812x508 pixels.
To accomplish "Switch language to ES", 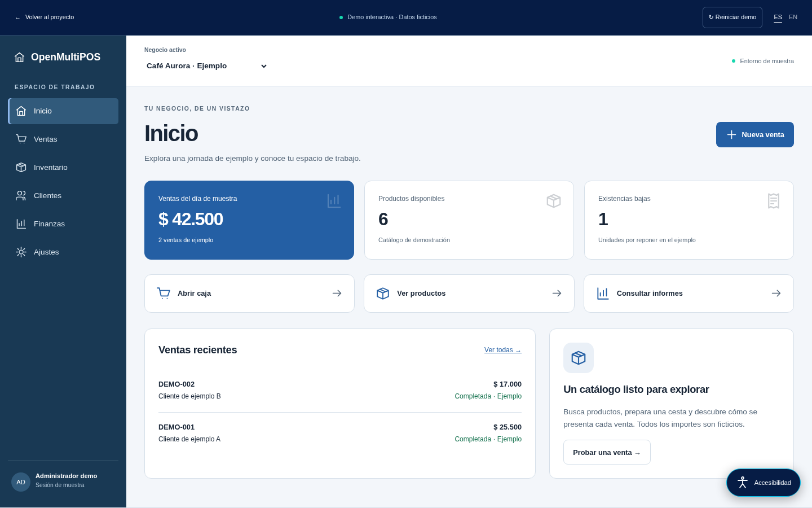I will pyautogui.click(x=778, y=17).
